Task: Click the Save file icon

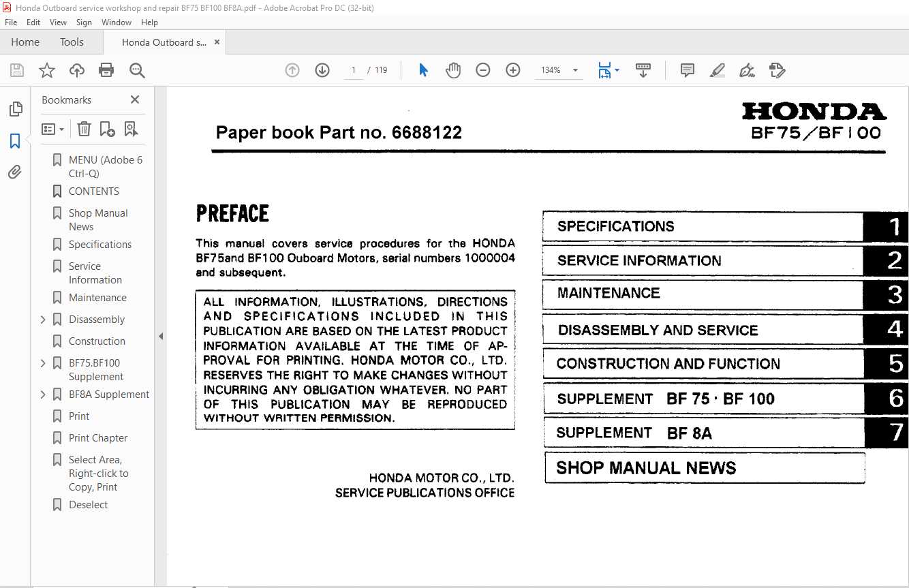Action: point(17,70)
